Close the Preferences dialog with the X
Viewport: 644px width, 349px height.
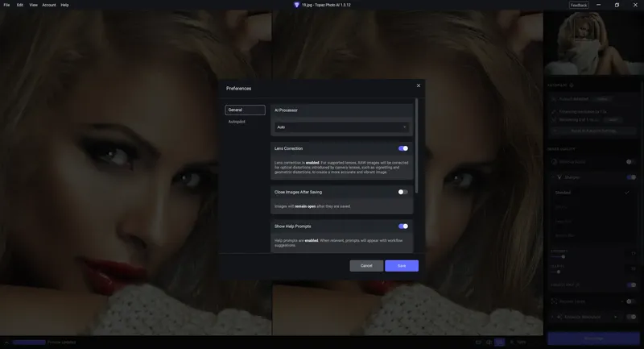(418, 85)
